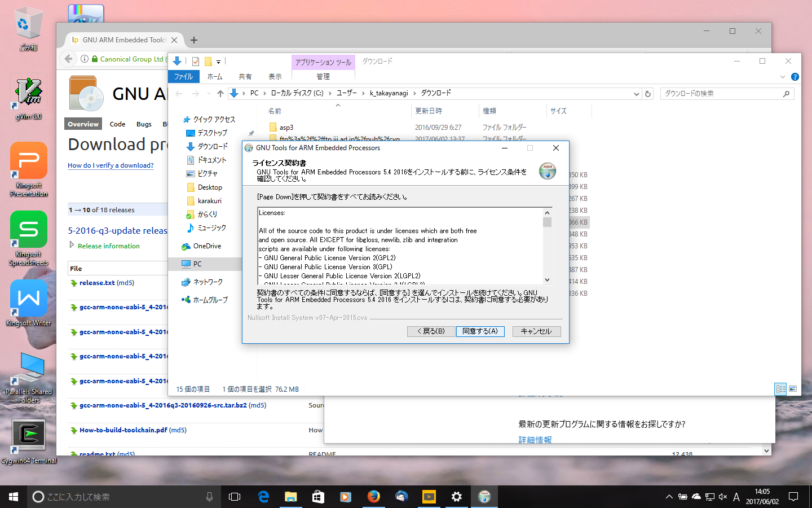Open the ホーム ribbon tab
Image resolution: width=812 pixels, height=508 pixels.
[x=215, y=77]
